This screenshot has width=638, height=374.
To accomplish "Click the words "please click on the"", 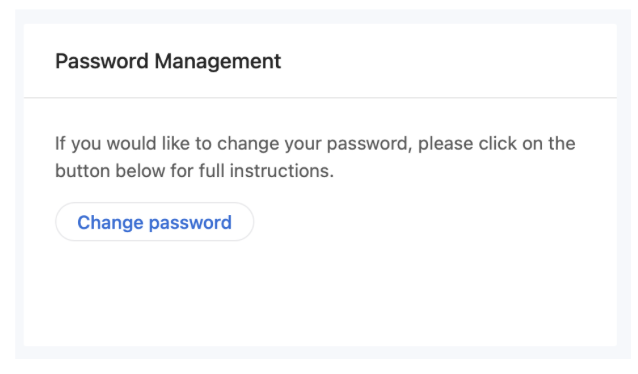I will point(497,143).
